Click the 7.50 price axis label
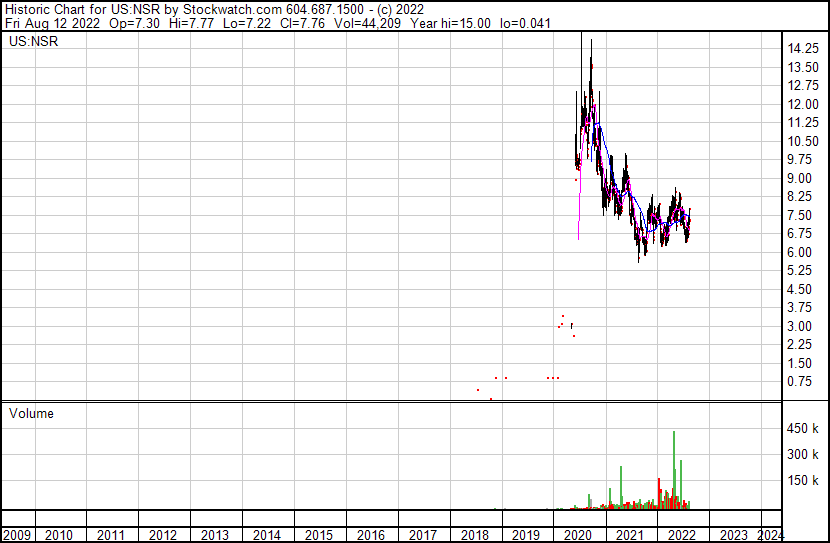830x543 pixels. coord(800,216)
